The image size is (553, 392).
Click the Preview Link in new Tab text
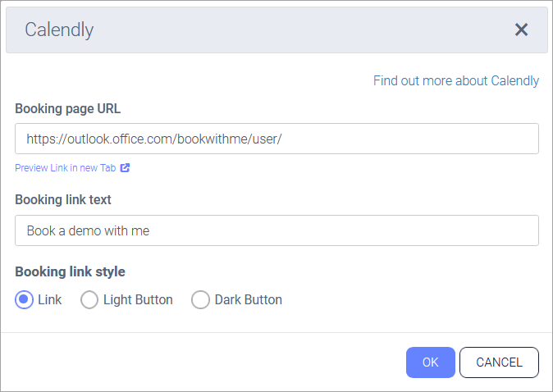(x=66, y=168)
